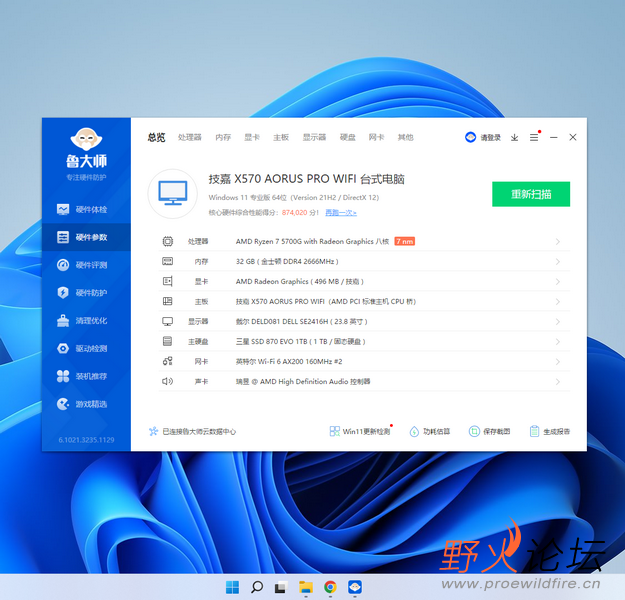Click the download arrow icon in title bar
This screenshot has width=625, height=600.
(x=515, y=138)
